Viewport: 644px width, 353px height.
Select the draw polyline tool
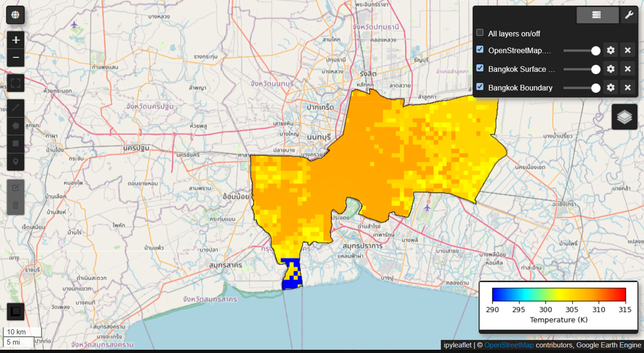point(16,108)
